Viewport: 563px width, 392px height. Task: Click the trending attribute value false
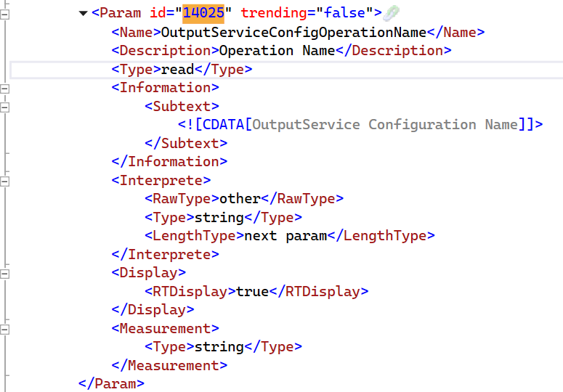coord(344,13)
